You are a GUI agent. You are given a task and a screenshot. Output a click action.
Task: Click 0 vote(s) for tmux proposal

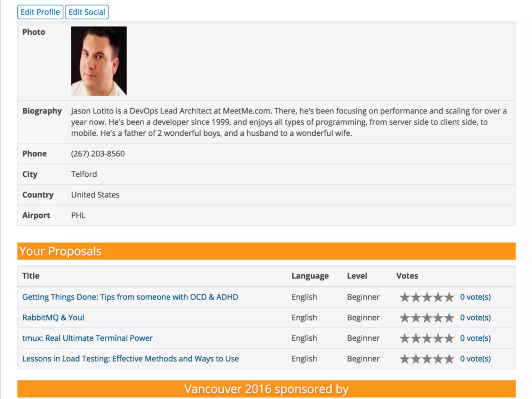click(475, 338)
